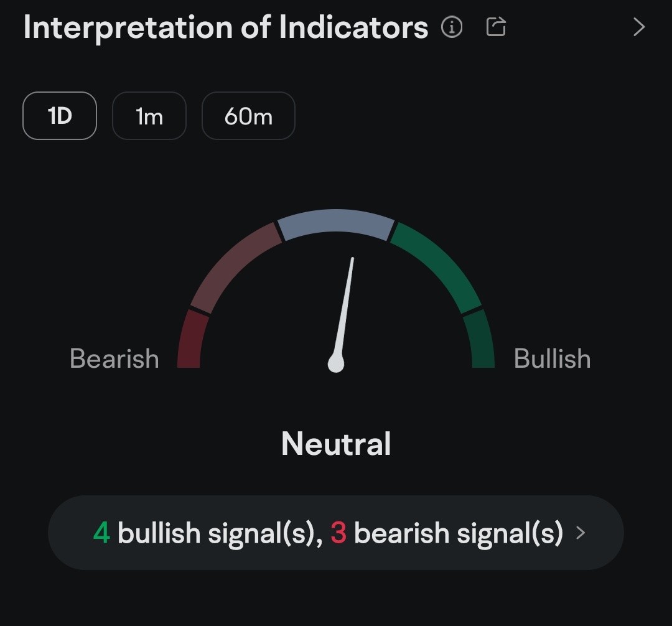The height and width of the screenshot is (626, 672).
Task: Click the round pivot of the needle
Action: 336,363
